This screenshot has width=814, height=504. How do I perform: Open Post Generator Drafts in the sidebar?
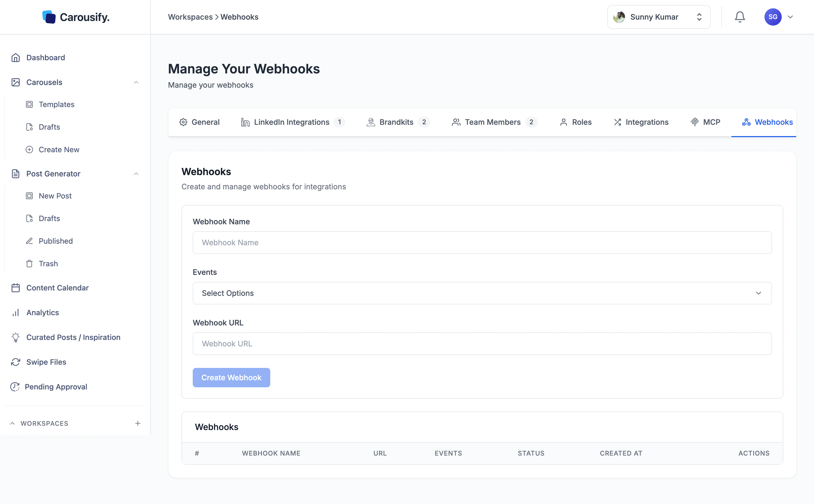pyautogui.click(x=49, y=218)
